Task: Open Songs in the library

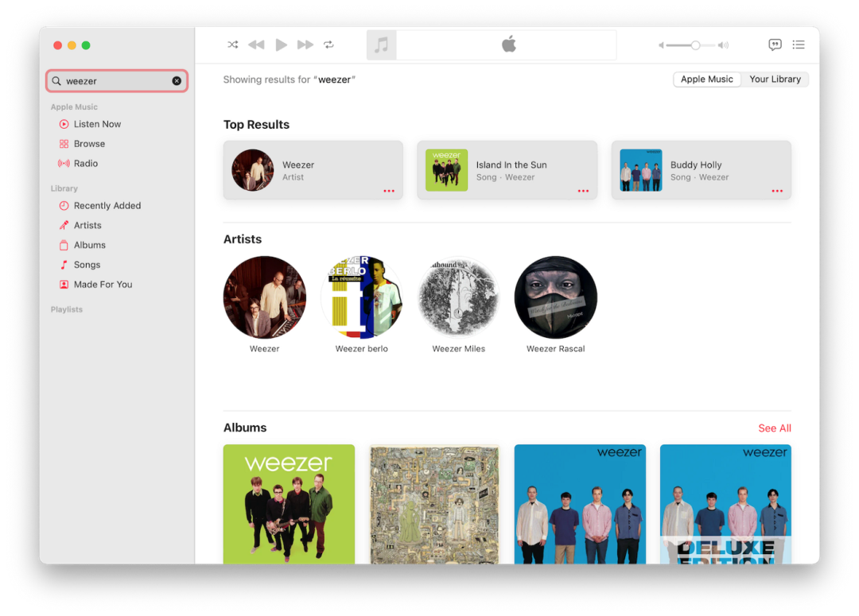Action: tap(87, 265)
